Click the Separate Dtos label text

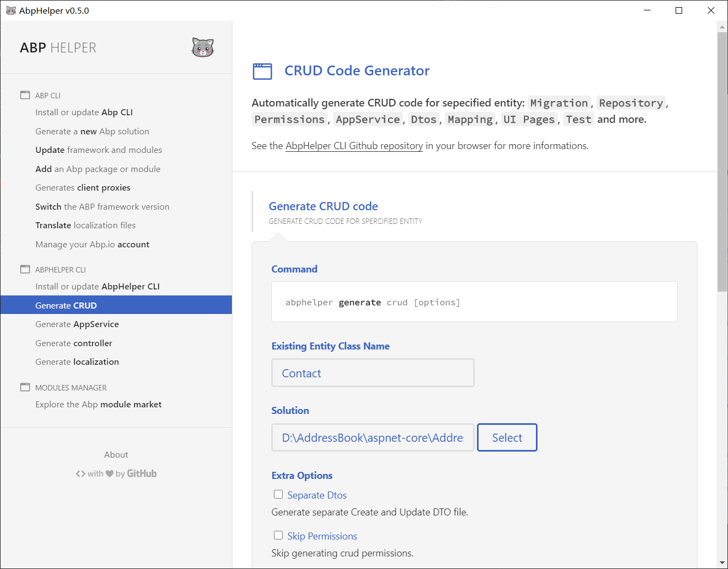tap(317, 495)
